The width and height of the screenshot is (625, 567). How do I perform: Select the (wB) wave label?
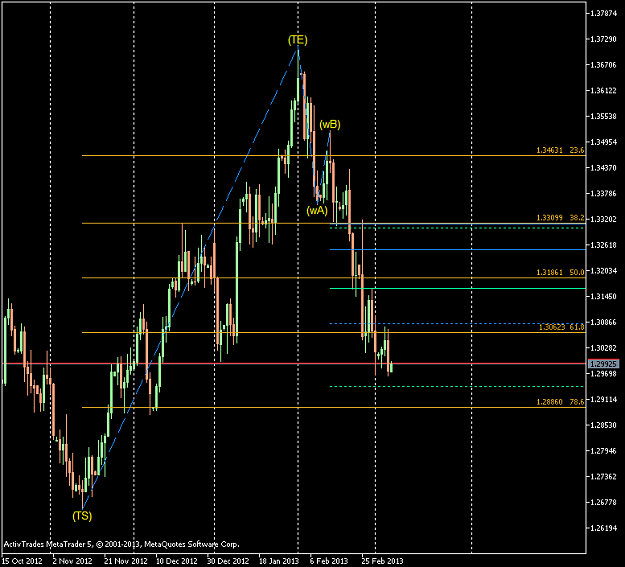(330, 125)
